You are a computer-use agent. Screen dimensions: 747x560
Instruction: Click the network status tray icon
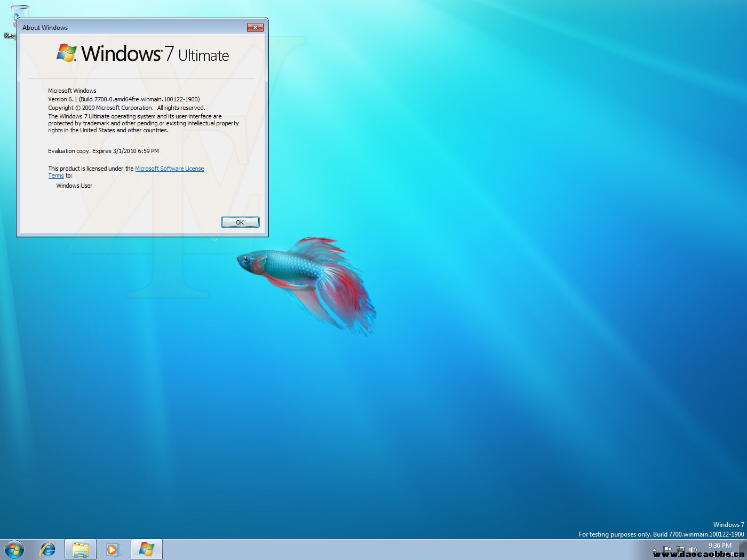[x=680, y=549]
